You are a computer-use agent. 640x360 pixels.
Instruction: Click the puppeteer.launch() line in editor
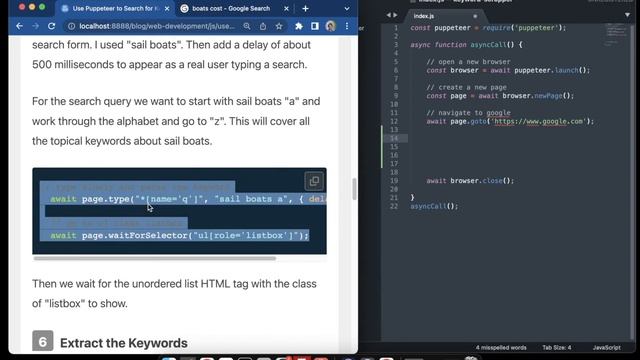[x=508, y=70]
